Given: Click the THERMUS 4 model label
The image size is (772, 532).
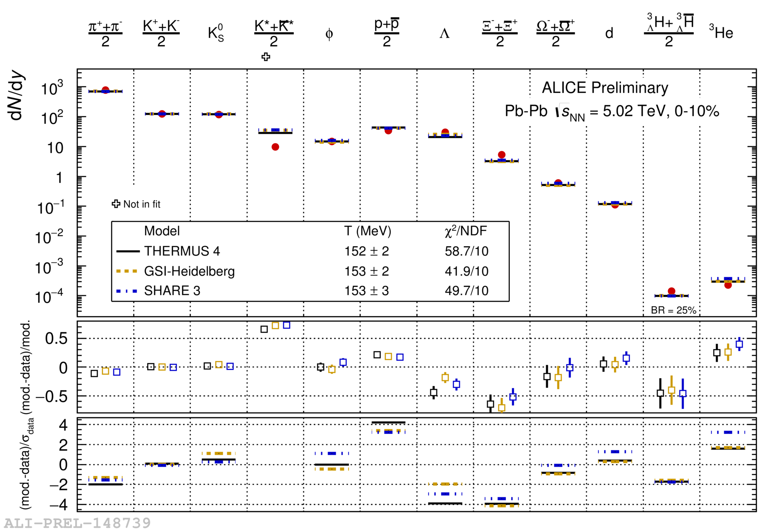Looking at the screenshot, I should pyautogui.click(x=182, y=251).
